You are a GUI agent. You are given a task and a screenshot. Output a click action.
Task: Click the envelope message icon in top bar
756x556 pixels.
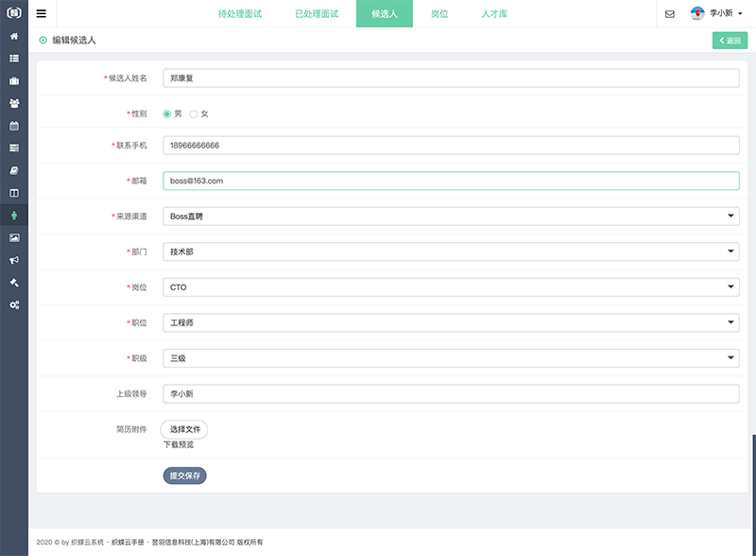pyautogui.click(x=671, y=14)
